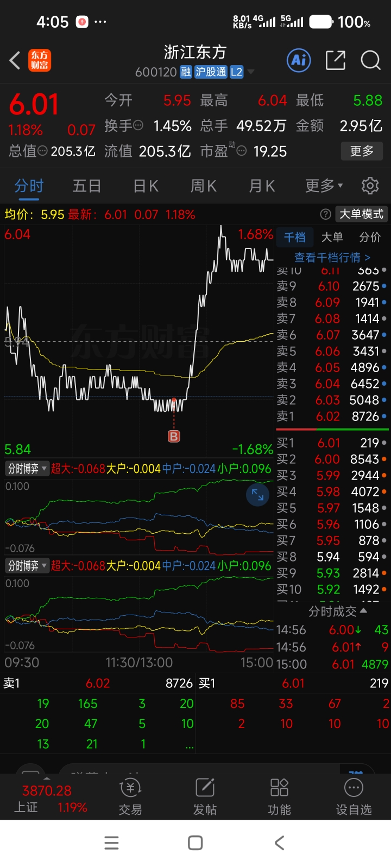Expand the L2 dropdown arrow
391x868 pixels.
coord(250,72)
